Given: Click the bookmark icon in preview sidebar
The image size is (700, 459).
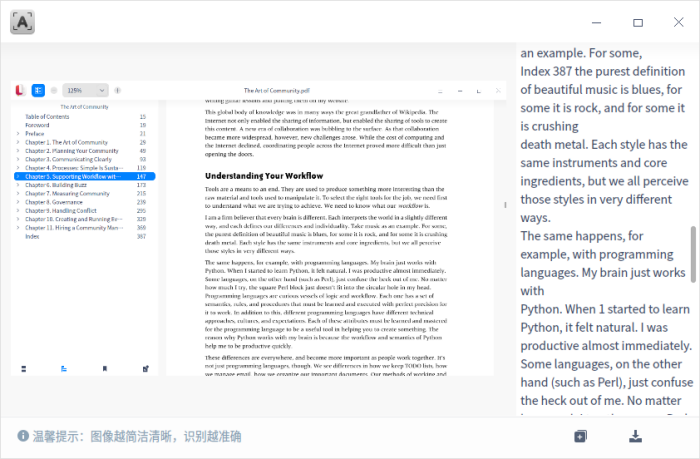Looking at the screenshot, I should (x=104, y=369).
